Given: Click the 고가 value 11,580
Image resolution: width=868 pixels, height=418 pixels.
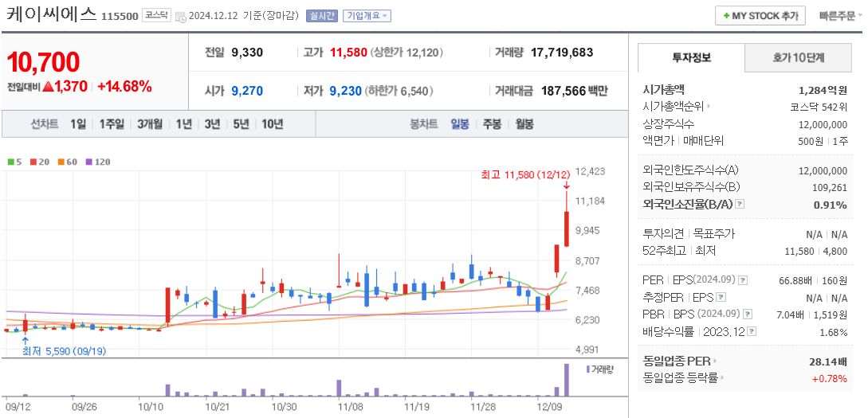Looking at the screenshot, I should 349,53.
